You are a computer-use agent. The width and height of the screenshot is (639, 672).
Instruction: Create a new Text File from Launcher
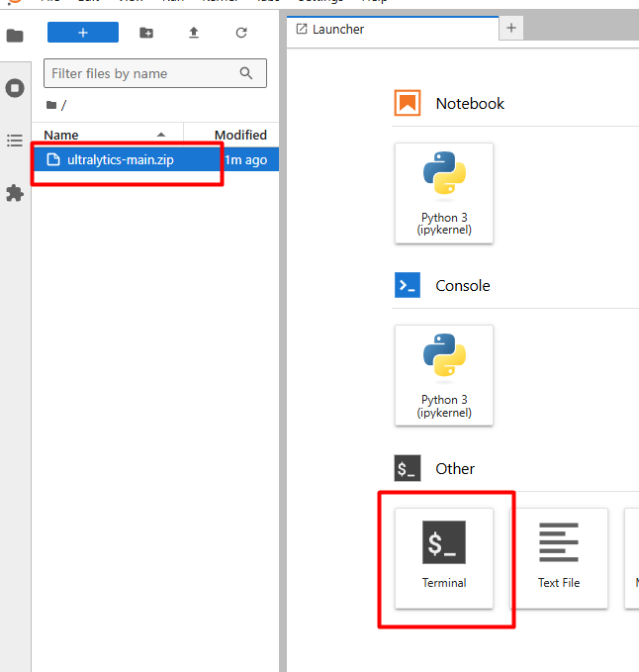(x=559, y=558)
